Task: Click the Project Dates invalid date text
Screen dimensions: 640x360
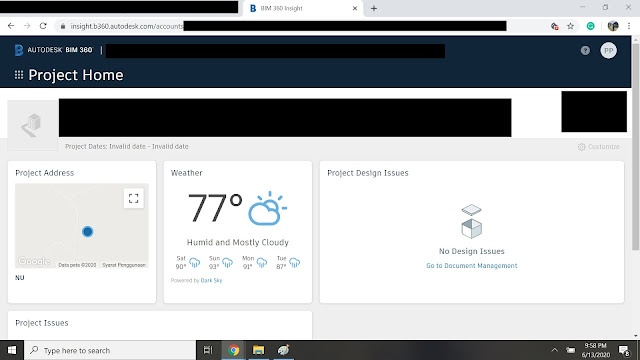Action: 127,147
